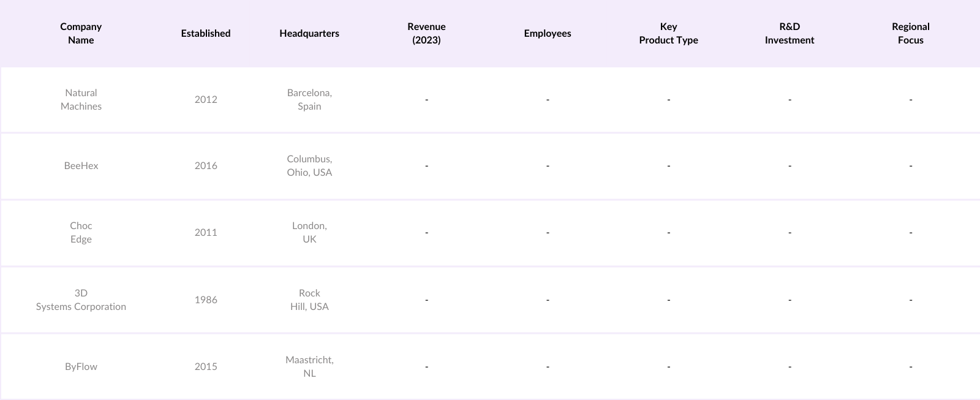Click the ByFlow company name cell
The image size is (980, 400).
[81, 366]
